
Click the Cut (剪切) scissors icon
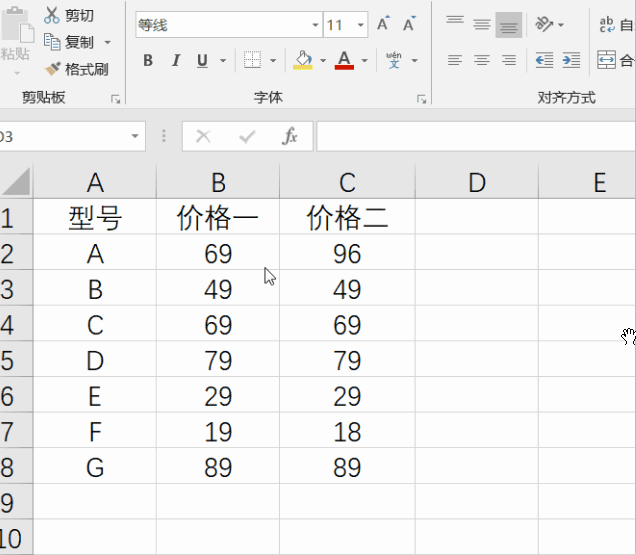(x=52, y=15)
